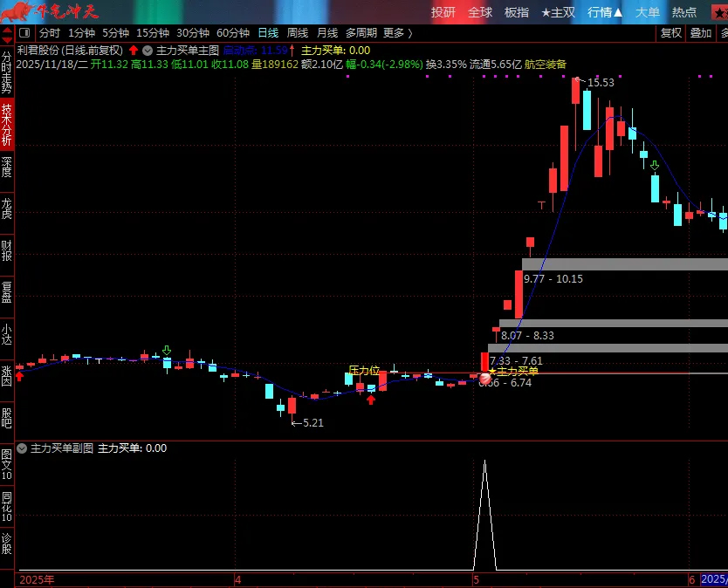Open 投研 top menu
The width and height of the screenshot is (728, 588).
tap(443, 12)
